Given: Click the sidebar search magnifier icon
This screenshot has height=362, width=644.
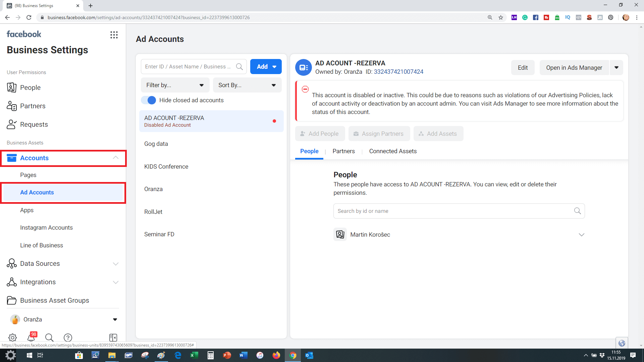Looking at the screenshot, I should pyautogui.click(x=49, y=337).
